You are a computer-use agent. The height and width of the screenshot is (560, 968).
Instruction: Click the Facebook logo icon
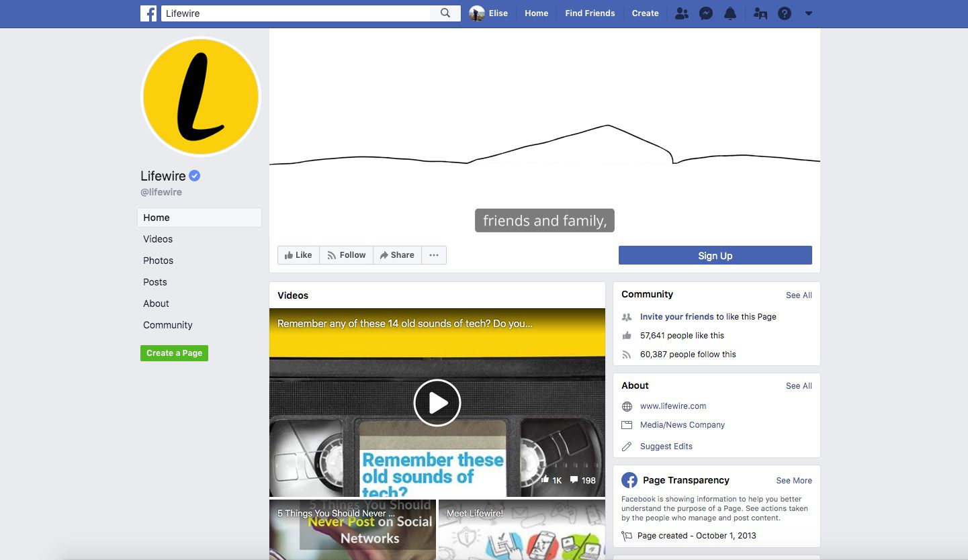click(x=148, y=13)
